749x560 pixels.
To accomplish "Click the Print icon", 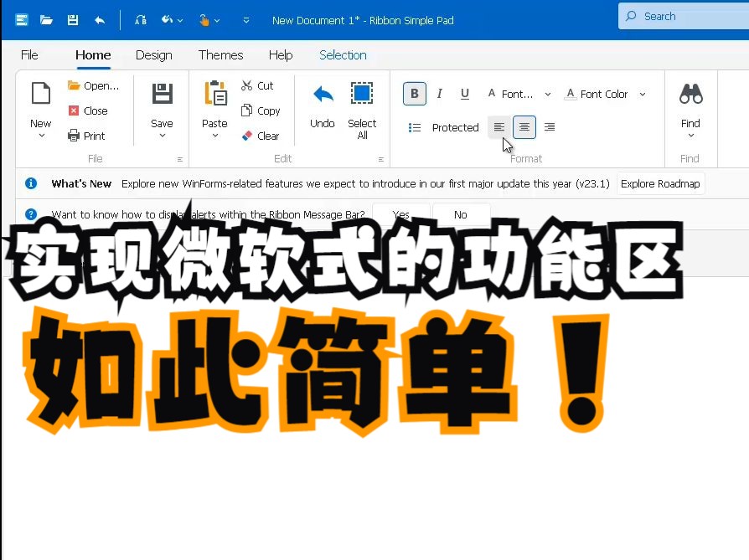I will (73, 136).
